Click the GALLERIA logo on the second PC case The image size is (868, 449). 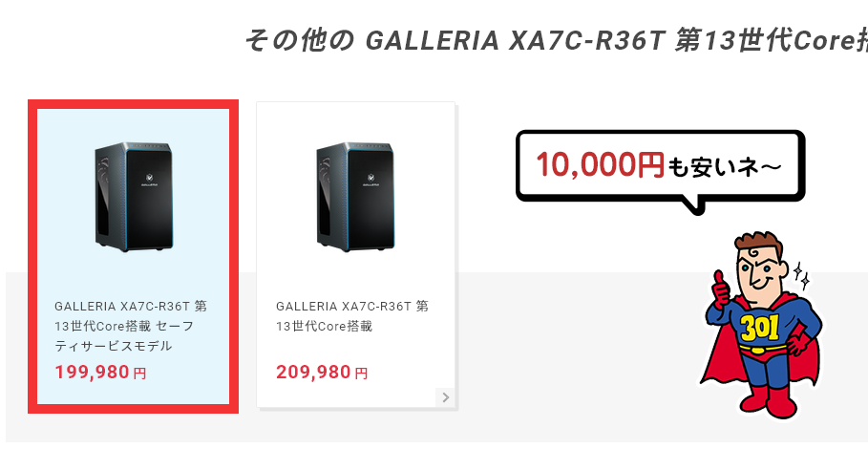click(x=370, y=180)
